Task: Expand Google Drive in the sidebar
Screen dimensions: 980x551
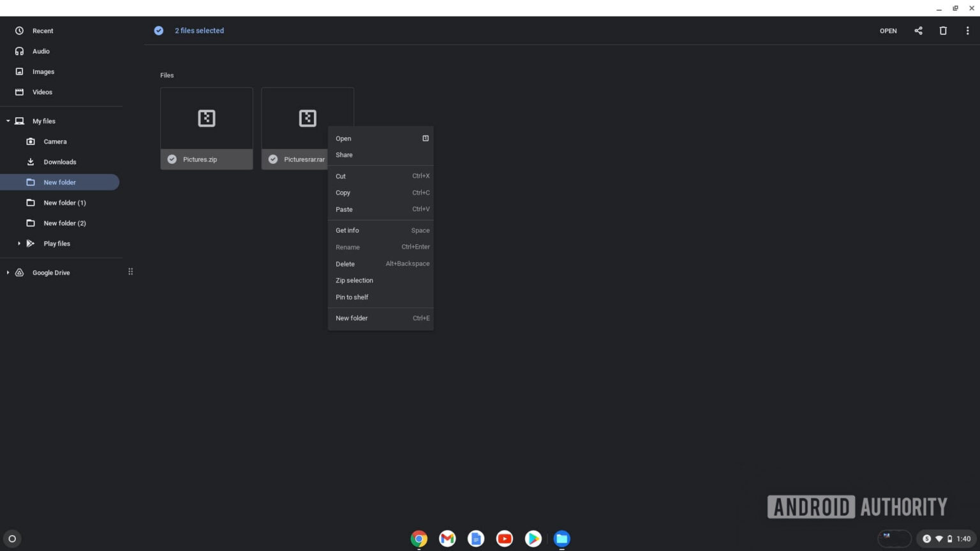Action: coord(8,272)
